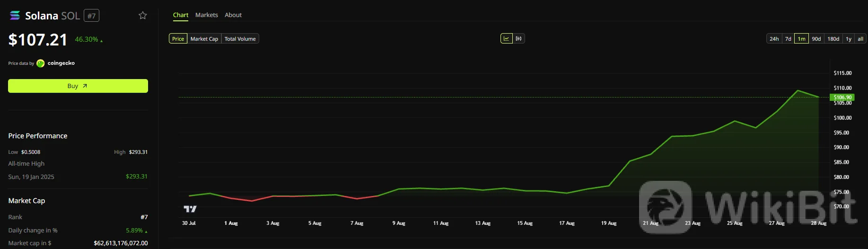Click the Market Cap section heading
This screenshot has height=249, width=868.
coord(26,201)
